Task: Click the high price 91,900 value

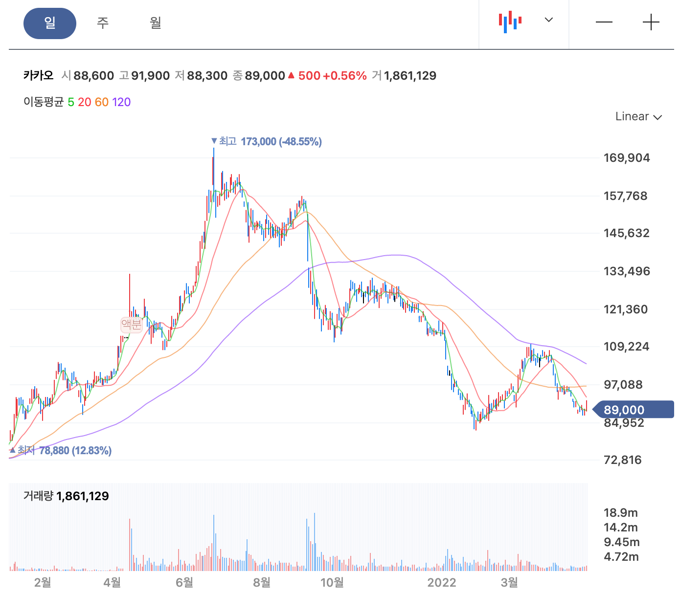Action: coord(150,76)
